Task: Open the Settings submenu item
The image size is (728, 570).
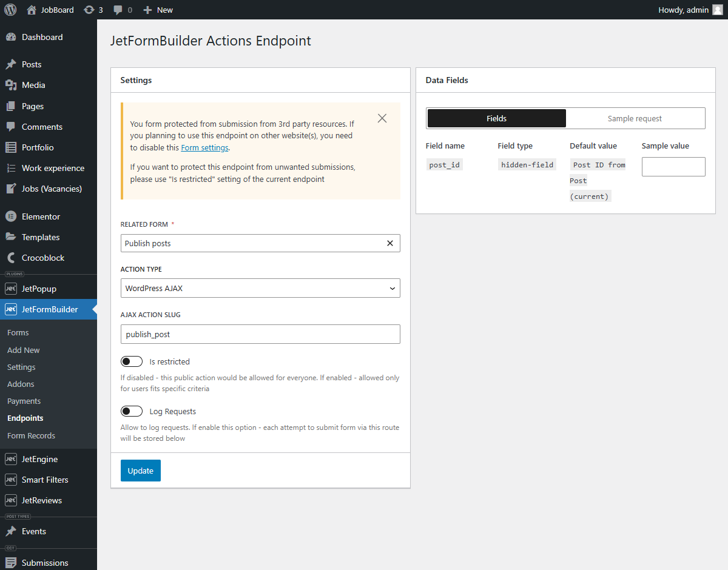Action: coord(21,367)
